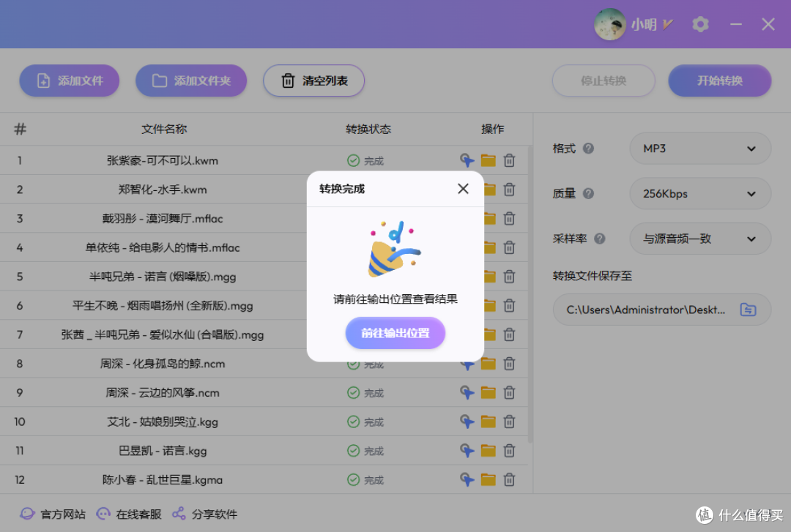Image resolution: width=791 pixels, height=532 pixels.
Task: Click pin icon for 周深 - 云边的风筝.ncm
Action: click(467, 392)
